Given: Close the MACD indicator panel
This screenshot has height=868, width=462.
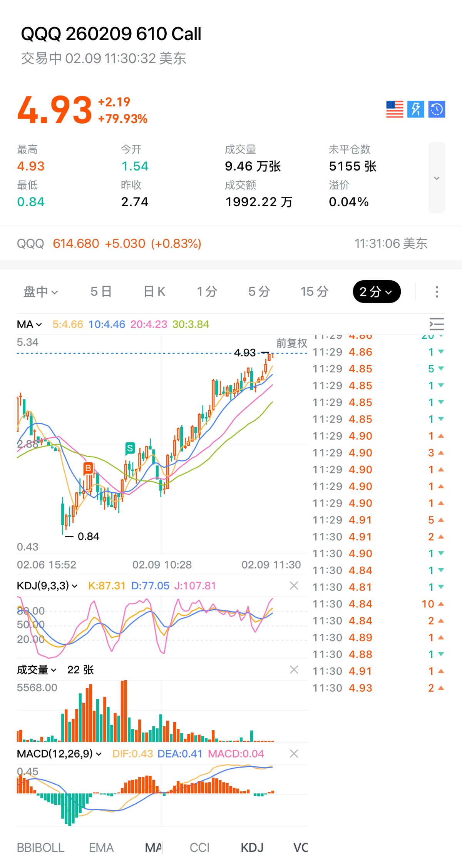Looking at the screenshot, I should pos(294,754).
